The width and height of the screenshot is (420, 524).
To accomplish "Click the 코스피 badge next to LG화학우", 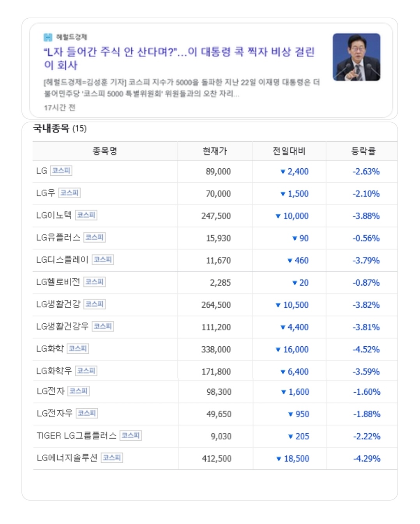I will (86, 371).
